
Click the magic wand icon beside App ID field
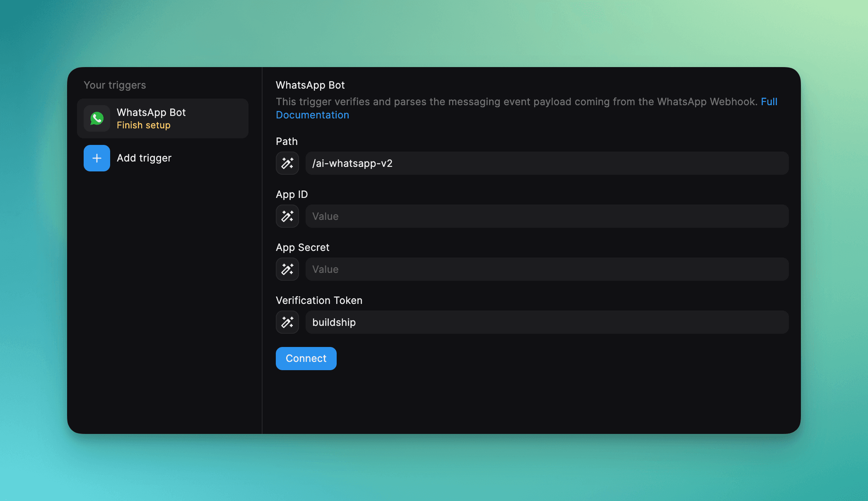click(x=287, y=216)
